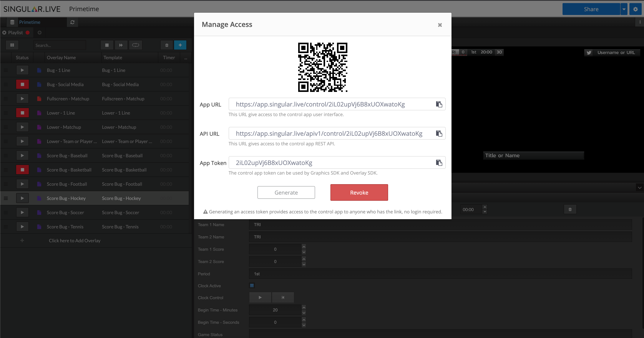Add a new playlist tab with plus icon
Screen dimensions: 644x338
click(40, 32)
